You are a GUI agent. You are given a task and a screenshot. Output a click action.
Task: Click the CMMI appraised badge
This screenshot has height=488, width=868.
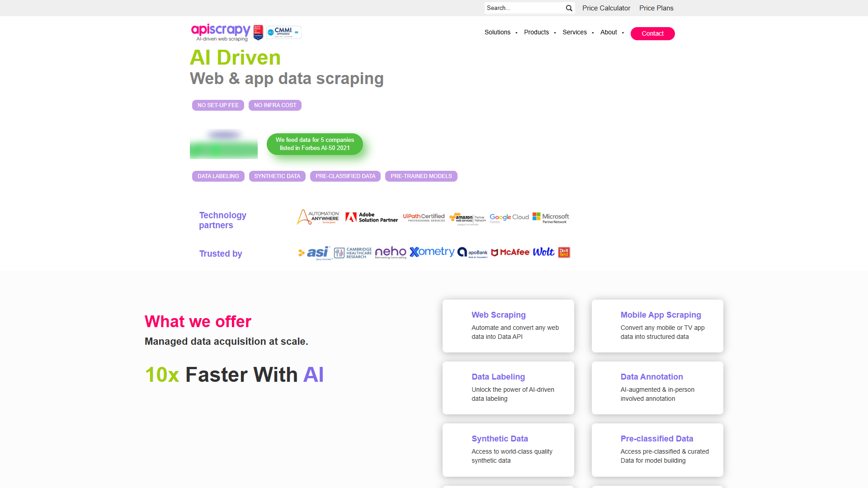283,32
